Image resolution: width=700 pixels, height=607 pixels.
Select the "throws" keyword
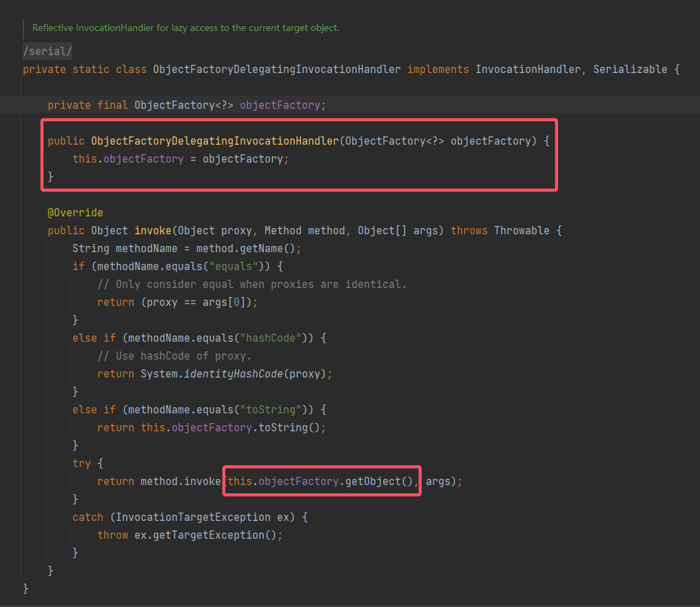click(469, 231)
